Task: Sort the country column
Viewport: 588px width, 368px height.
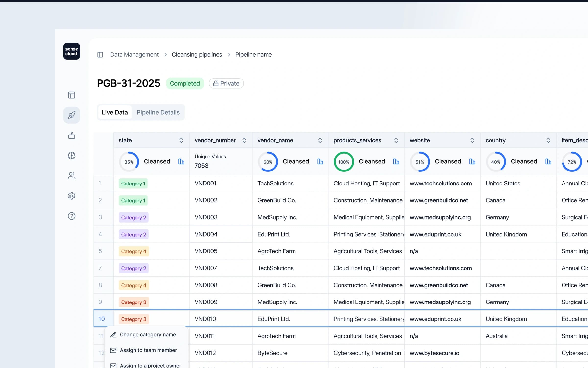Action: pos(548,140)
